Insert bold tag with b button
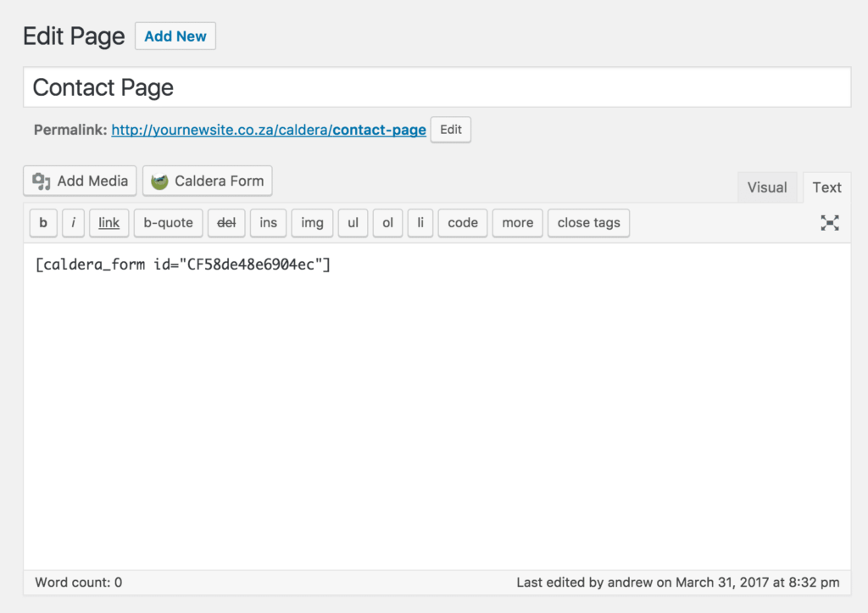Screen dimensions: 868x613 43,223
